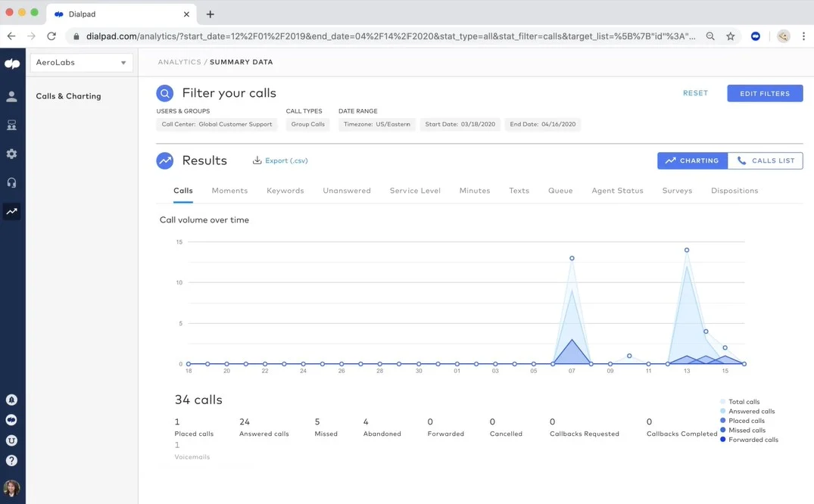
Task: Select the Calls tab
Action: click(182, 191)
